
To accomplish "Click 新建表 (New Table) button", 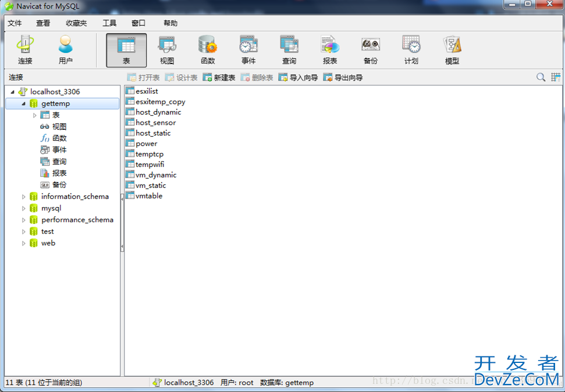I will pos(219,77).
